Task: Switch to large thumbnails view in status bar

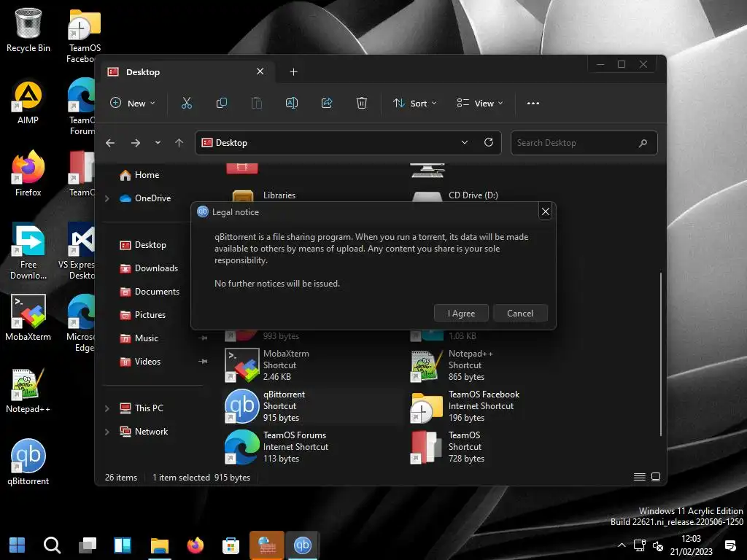Action: [656, 477]
